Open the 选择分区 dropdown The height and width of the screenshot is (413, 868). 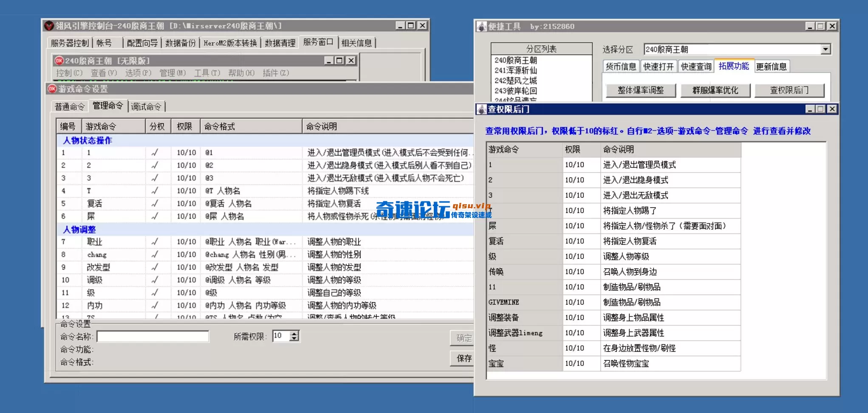pos(826,49)
